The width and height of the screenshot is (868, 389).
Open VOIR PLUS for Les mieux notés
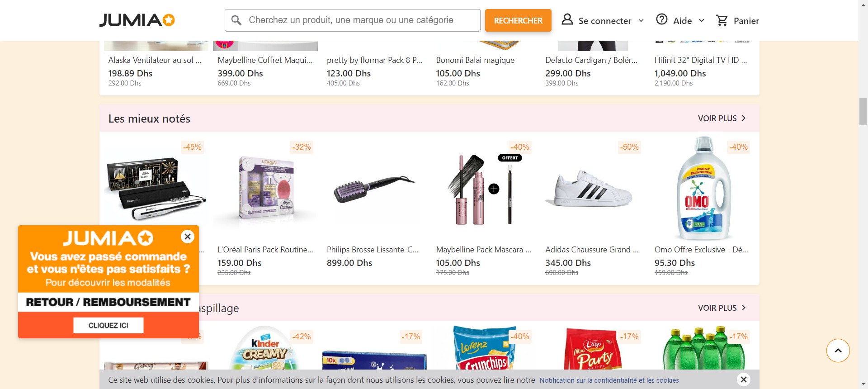click(722, 119)
